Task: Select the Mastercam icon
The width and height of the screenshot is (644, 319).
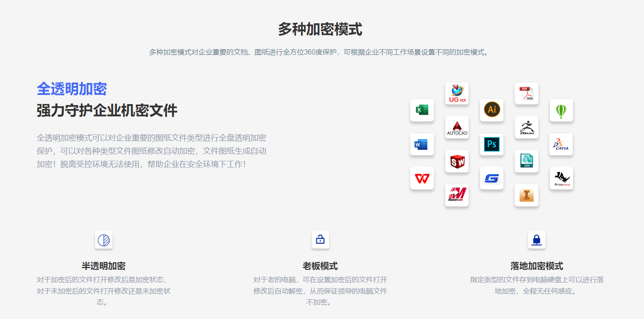Action: (457, 195)
